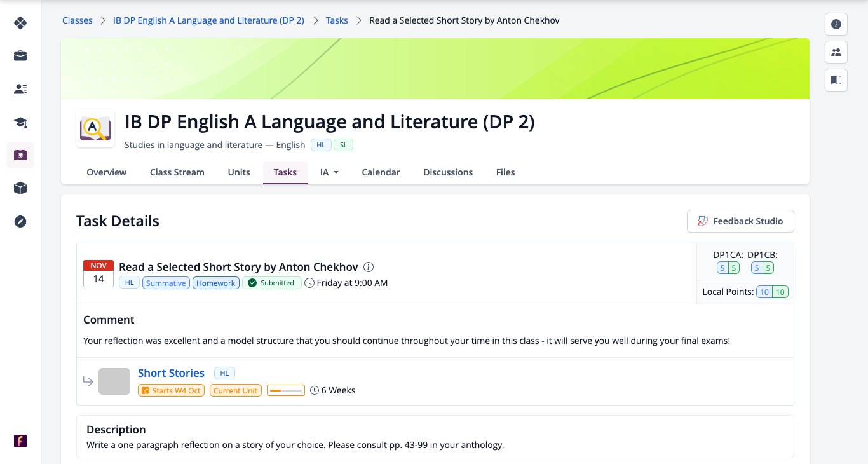This screenshot has height=464, width=868.
Task: Click the DP1CA 5 5 score
Action: coord(728,268)
